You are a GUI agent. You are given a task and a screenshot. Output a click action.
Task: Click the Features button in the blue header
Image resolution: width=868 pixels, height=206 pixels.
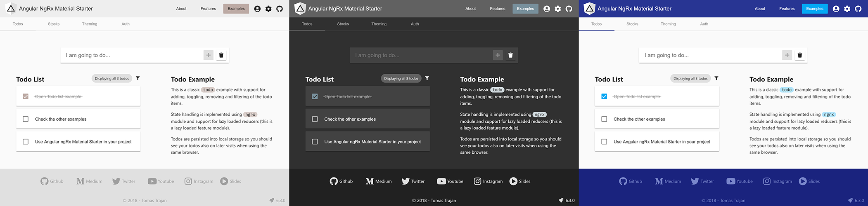pyautogui.click(x=787, y=9)
